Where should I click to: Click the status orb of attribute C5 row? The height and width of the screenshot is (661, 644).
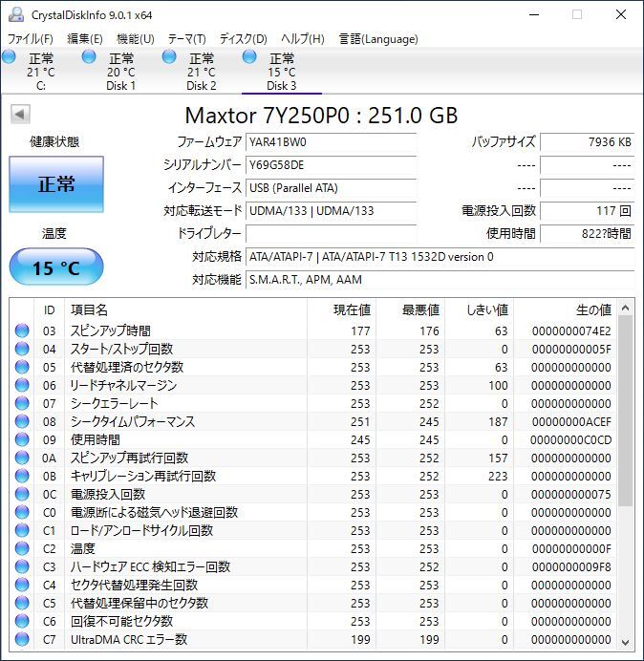click(22, 603)
